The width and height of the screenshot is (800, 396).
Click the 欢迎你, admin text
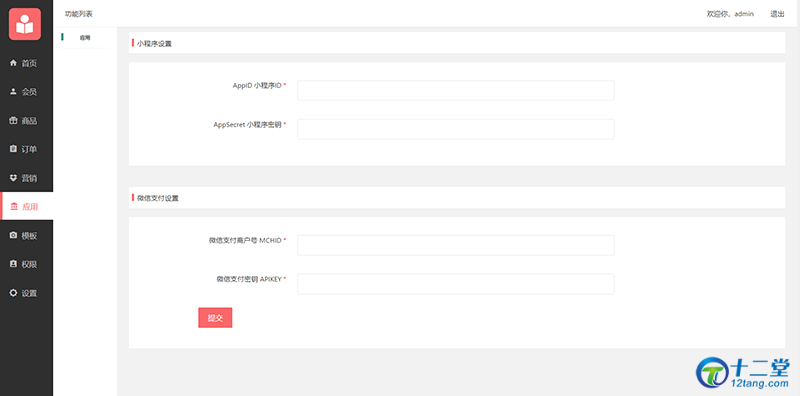point(730,14)
